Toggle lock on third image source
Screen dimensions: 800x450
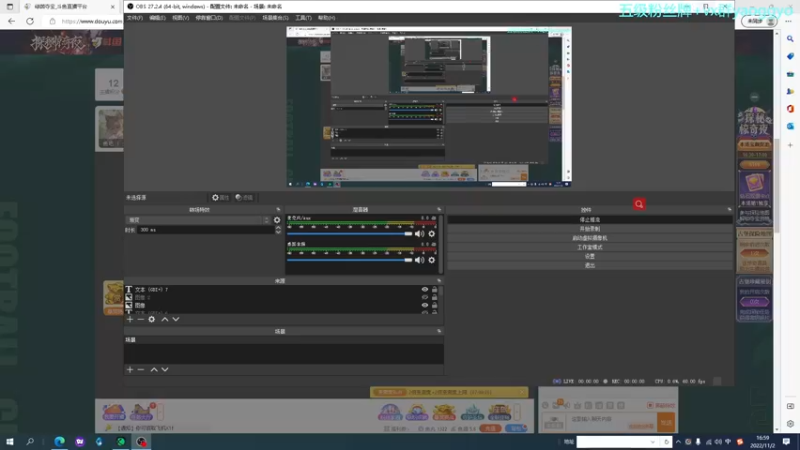coord(435,305)
